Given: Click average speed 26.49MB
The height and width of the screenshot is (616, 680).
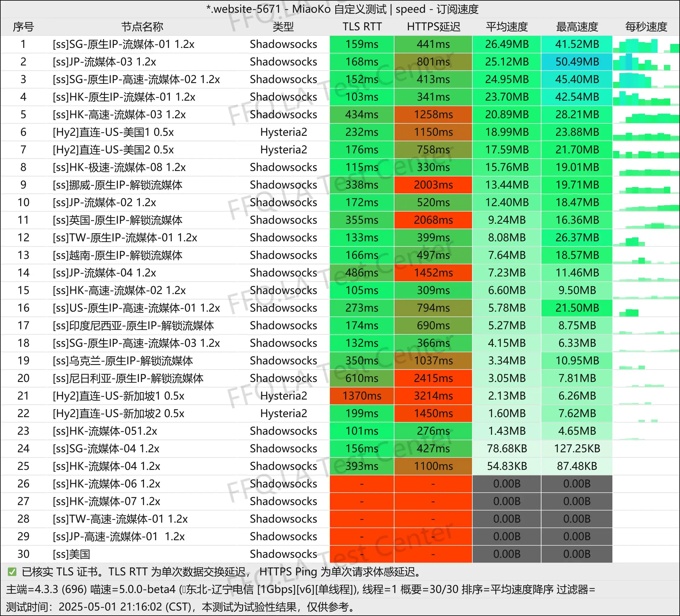Looking at the screenshot, I should click(x=507, y=44).
